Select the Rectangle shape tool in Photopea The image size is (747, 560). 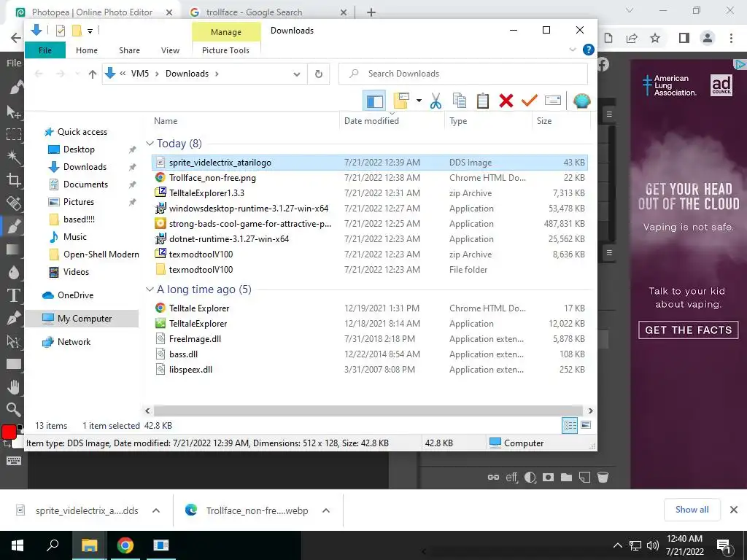coord(14,364)
